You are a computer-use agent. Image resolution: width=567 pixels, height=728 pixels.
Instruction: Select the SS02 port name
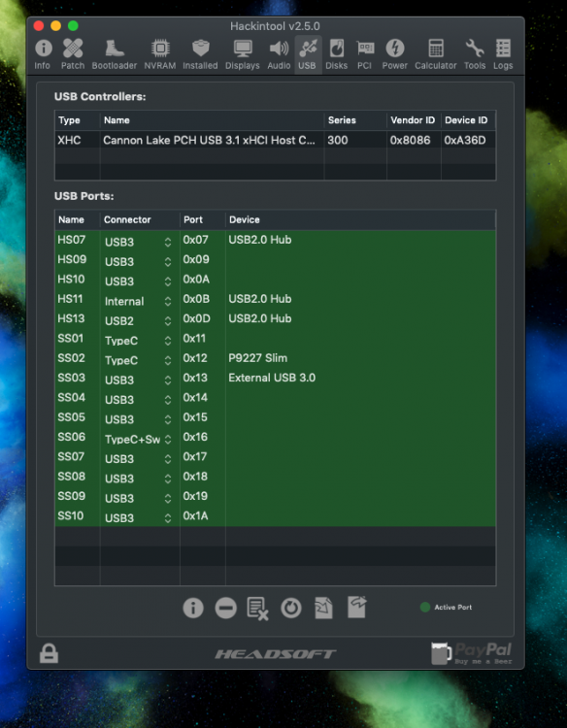(x=72, y=358)
